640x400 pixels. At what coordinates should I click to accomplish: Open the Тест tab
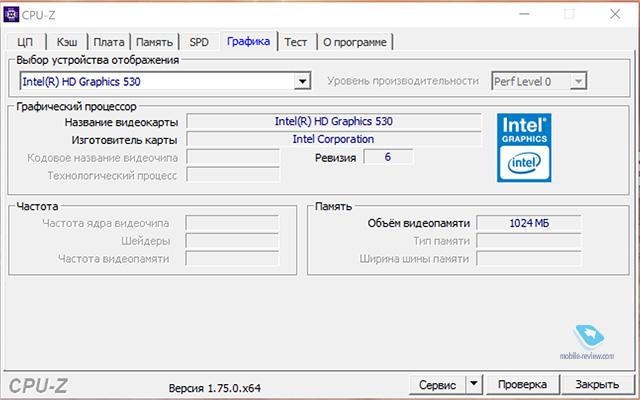point(296,42)
